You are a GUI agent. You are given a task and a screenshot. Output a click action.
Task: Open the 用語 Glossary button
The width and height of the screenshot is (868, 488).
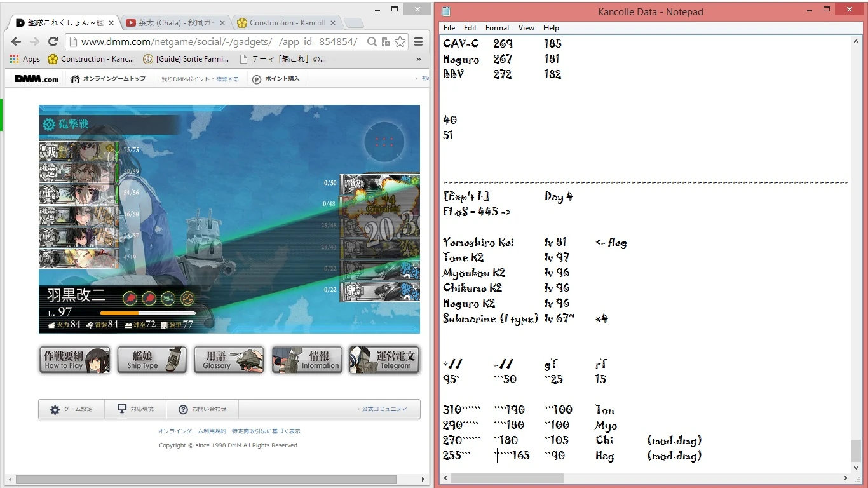pyautogui.click(x=229, y=360)
